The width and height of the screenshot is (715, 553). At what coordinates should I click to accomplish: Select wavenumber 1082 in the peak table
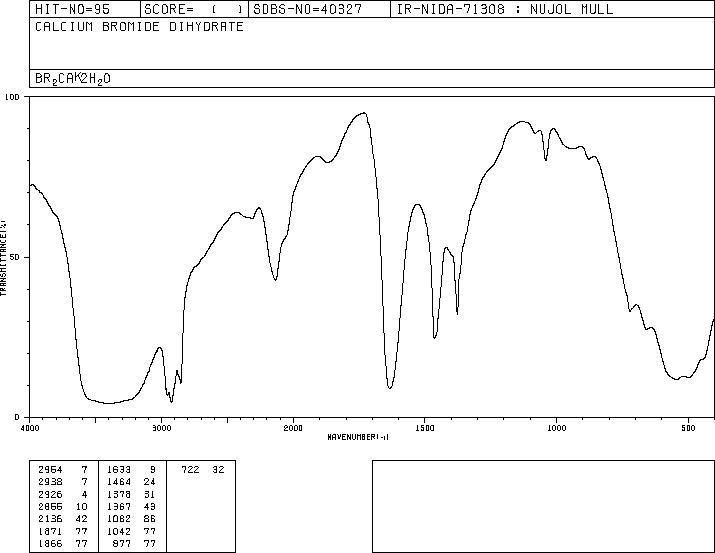pos(119,519)
